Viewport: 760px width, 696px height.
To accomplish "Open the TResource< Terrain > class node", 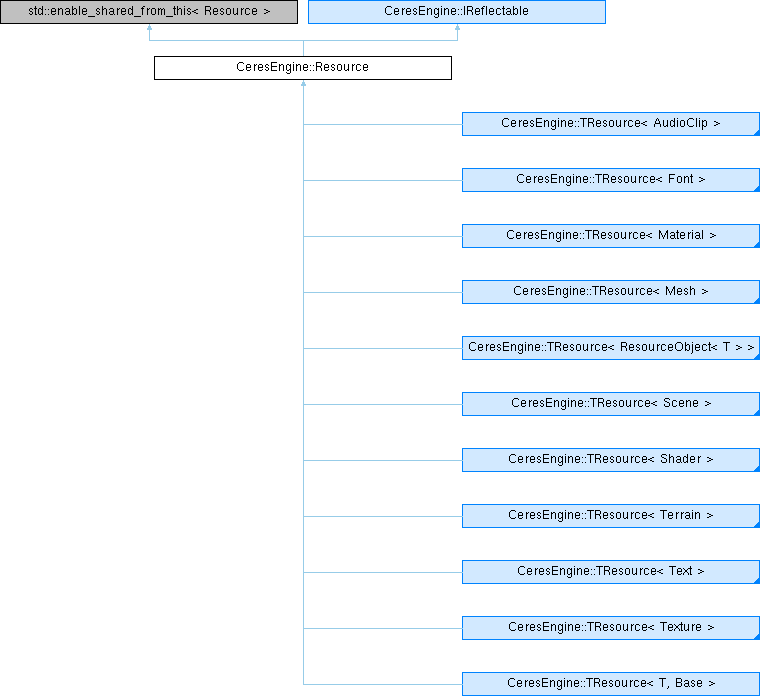I will pyautogui.click(x=610, y=516).
